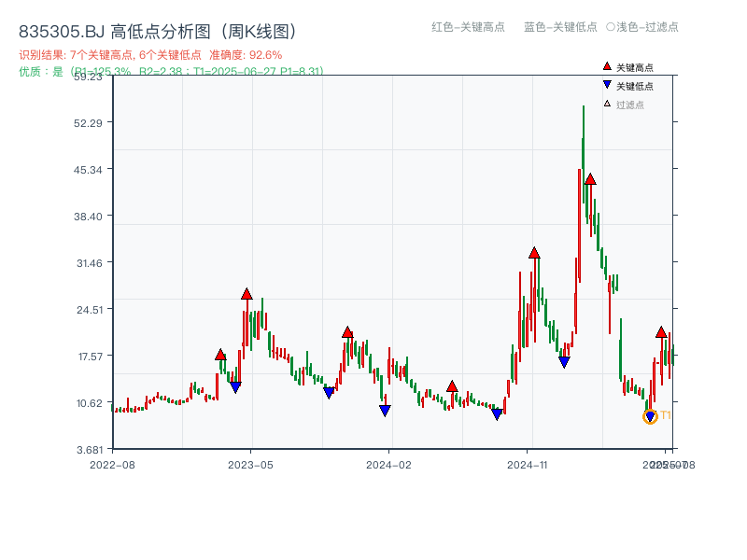747x560 pixels.
Task: Click the blue key-low marker near 2024-02
Action: coord(385,410)
